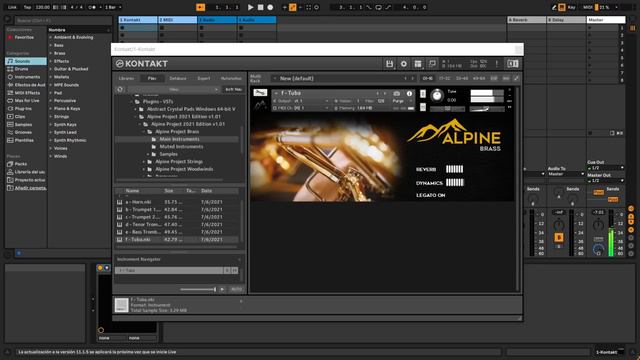Screen dimensions: 640x360
Task: Switch to Database tab in Kontakt browser
Action: tap(178, 78)
